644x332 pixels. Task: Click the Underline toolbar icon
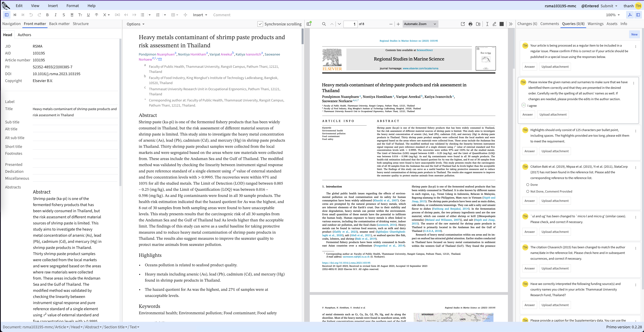tap(88, 15)
